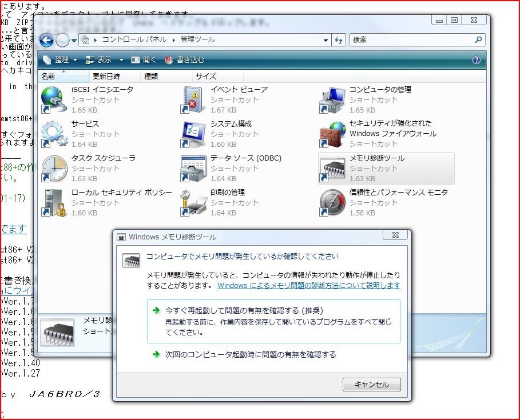This screenshot has width=520, height=420.
Task: Open the タスク スケジューラ clock icon
Action: pos(54,168)
